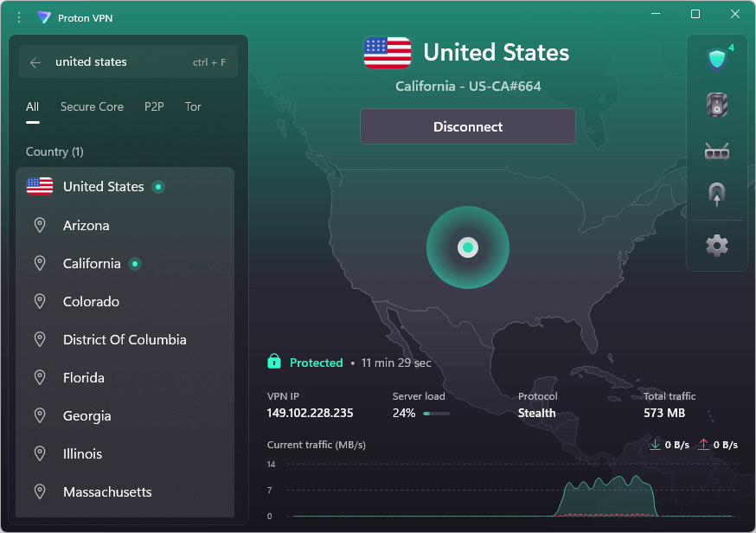Click the search field containing united states
This screenshot has height=533, width=756.
[121, 62]
